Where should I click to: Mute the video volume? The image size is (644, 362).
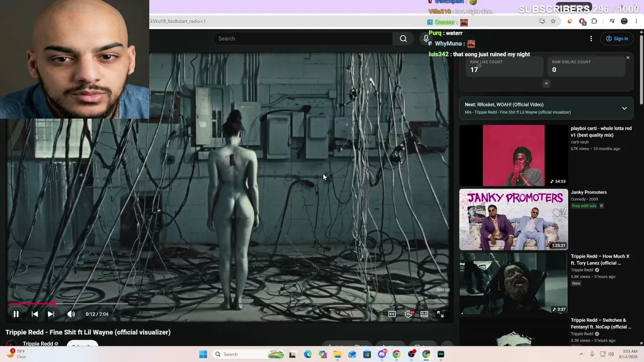point(71,314)
